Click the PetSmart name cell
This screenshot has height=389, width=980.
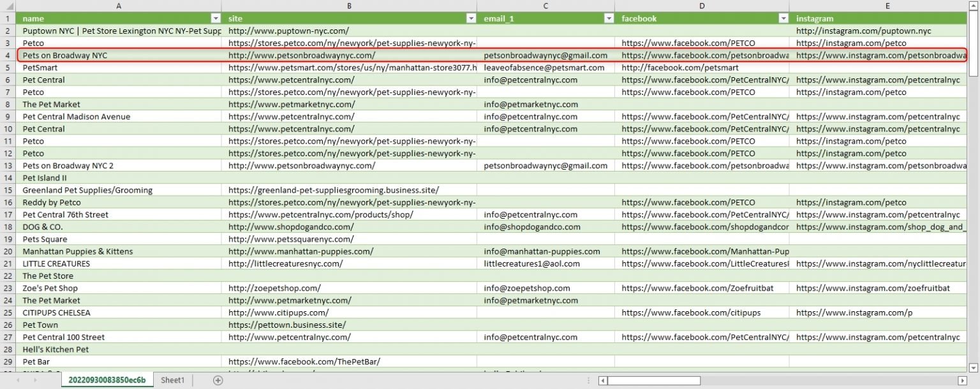(119, 68)
